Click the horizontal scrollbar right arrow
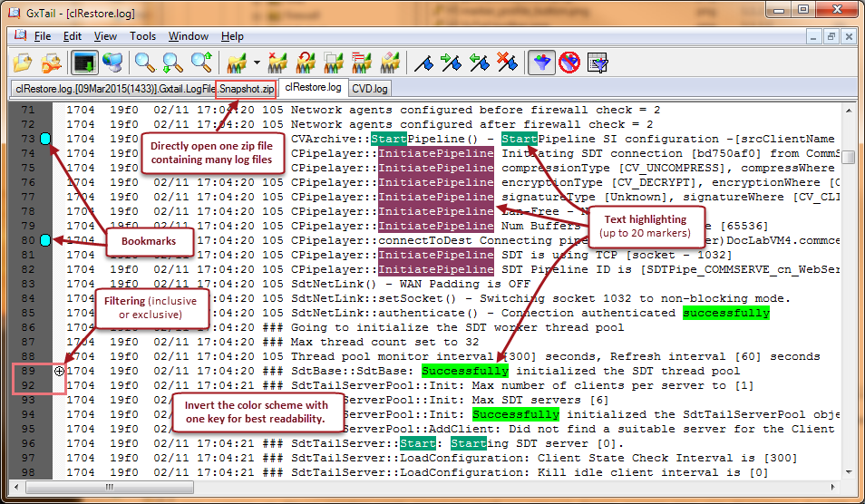 833,487
